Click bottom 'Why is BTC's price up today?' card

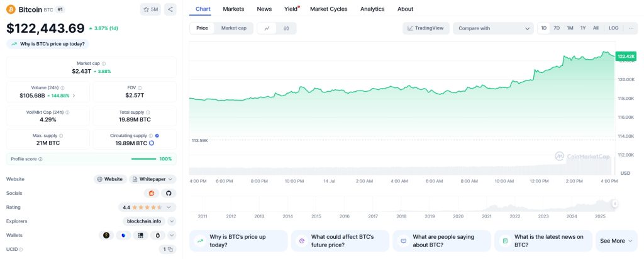(238, 241)
